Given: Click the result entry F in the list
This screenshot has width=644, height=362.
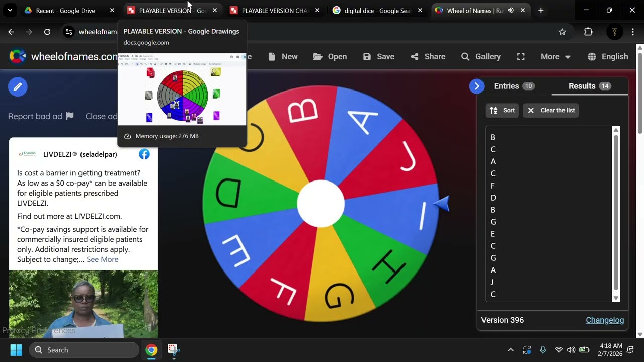Looking at the screenshot, I should [x=493, y=186].
